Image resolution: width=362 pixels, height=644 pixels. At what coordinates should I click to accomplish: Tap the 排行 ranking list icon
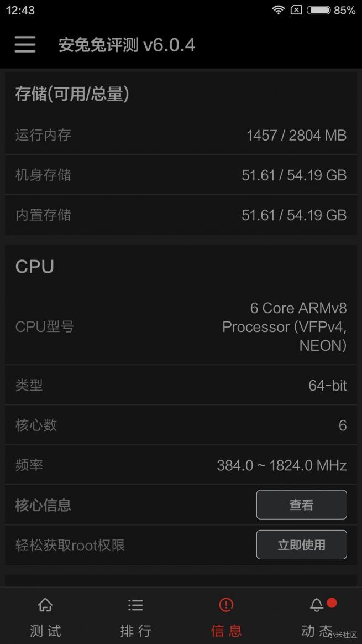(135, 605)
